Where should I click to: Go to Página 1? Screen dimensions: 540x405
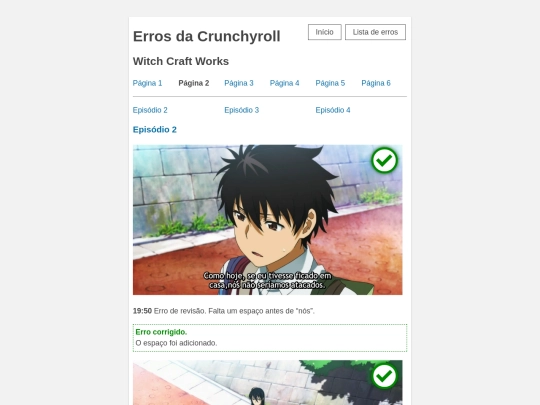point(147,83)
